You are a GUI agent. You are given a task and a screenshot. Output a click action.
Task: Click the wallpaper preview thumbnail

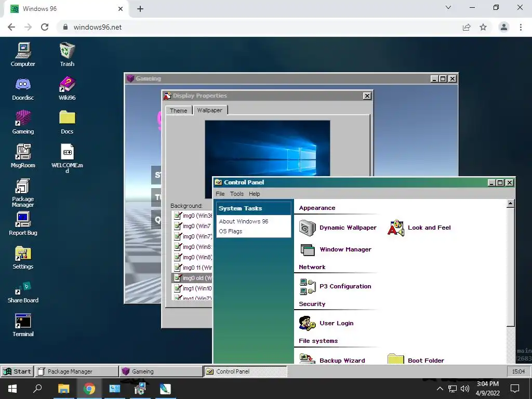(x=268, y=148)
